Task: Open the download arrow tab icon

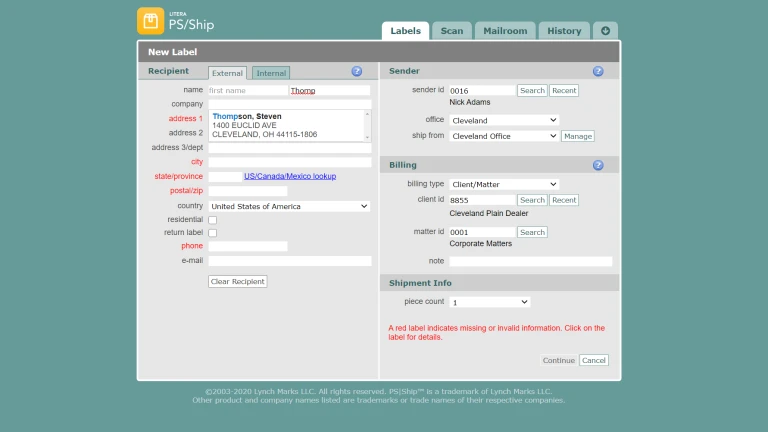Action: (605, 31)
